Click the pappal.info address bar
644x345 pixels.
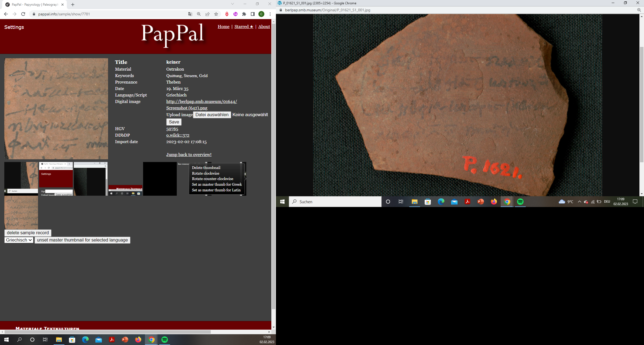pos(108,14)
